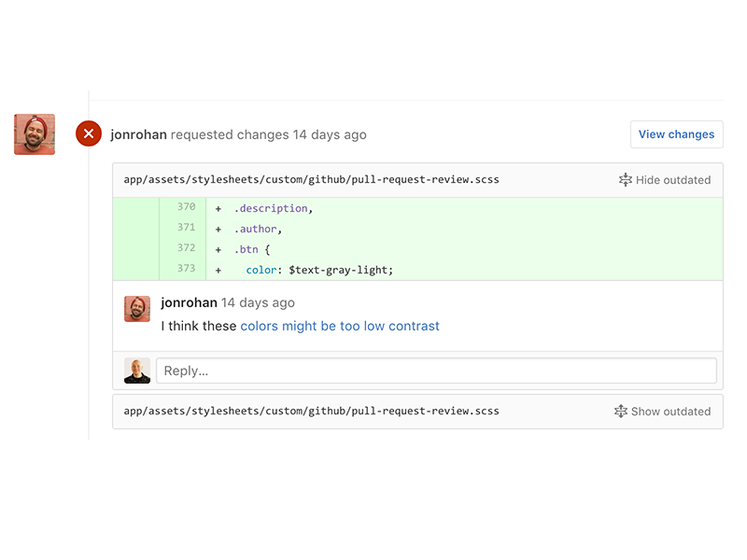Click the red X changes-requested icon

(x=89, y=134)
